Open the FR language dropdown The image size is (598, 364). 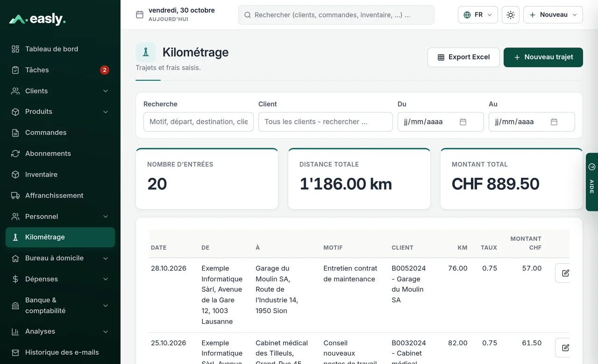(478, 15)
